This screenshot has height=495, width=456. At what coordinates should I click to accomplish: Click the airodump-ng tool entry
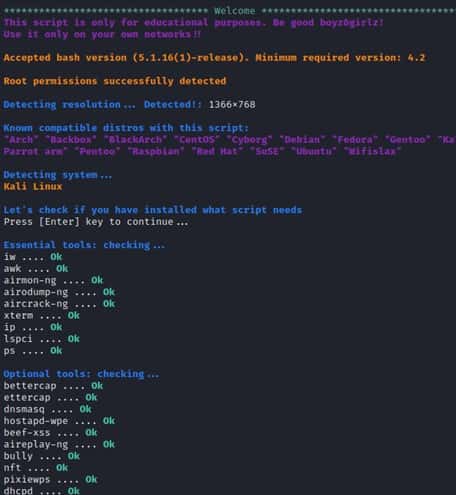click(36, 292)
